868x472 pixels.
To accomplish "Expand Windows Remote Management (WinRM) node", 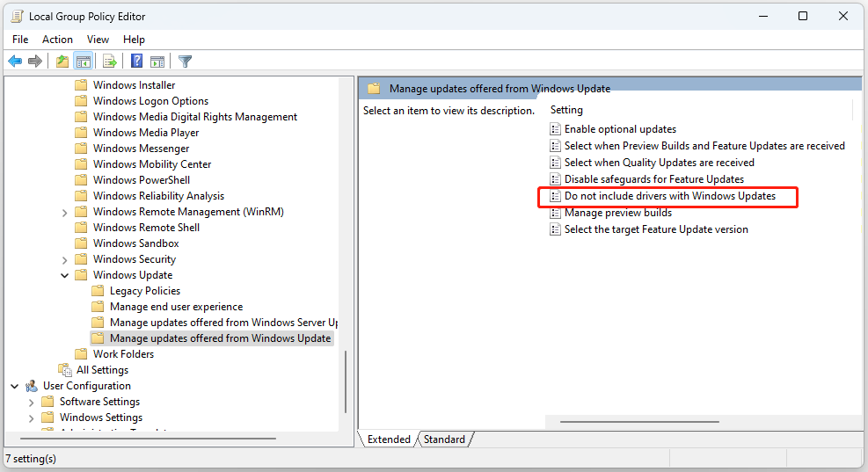I will [65, 212].
